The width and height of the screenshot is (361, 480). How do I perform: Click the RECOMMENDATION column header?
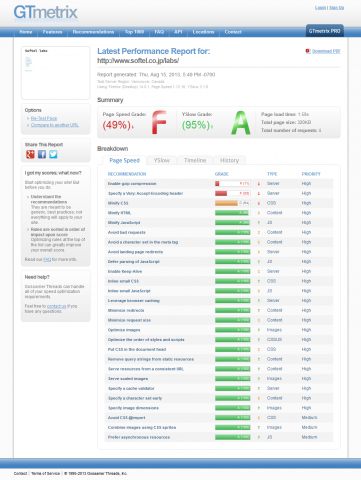(127, 174)
